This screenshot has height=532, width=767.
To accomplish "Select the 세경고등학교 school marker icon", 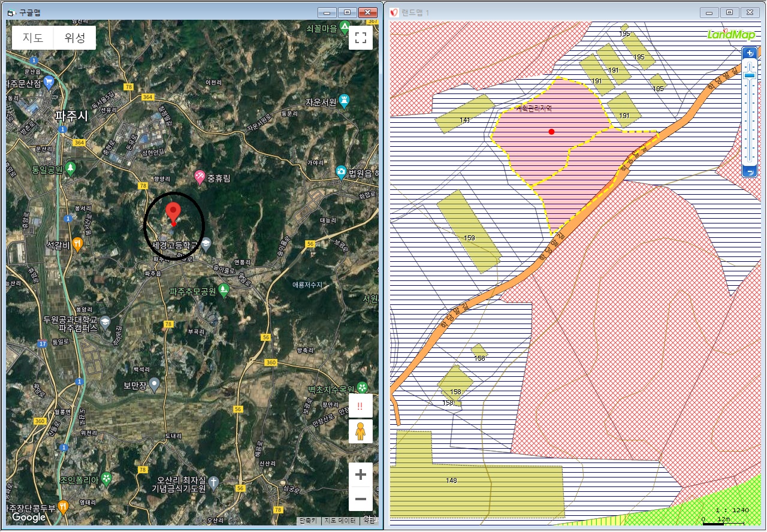I will coord(206,243).
